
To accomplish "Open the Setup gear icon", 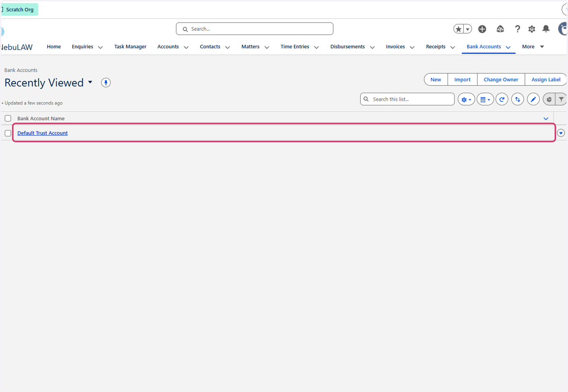I will (x=532, y=29).
